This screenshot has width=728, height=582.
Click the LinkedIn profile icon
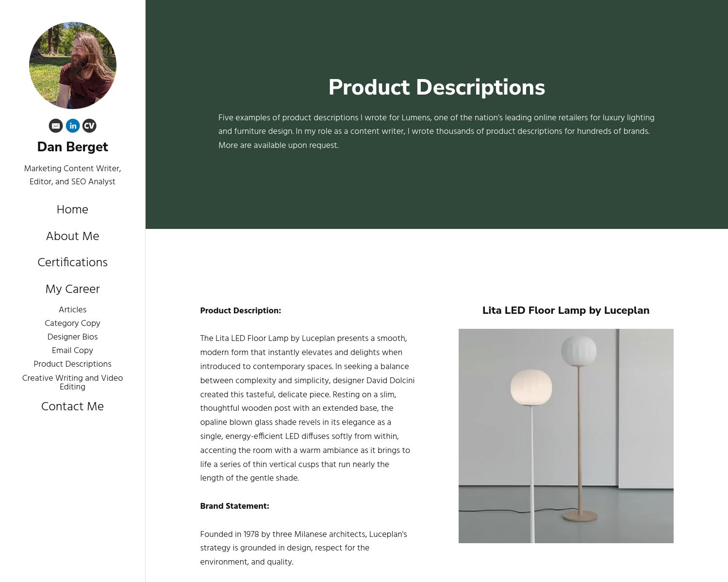(72, 126)
